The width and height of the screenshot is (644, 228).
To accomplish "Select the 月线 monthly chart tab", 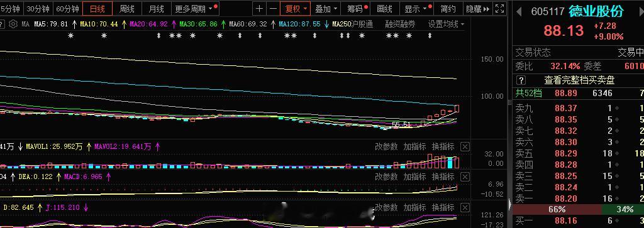I will (156, 9).
